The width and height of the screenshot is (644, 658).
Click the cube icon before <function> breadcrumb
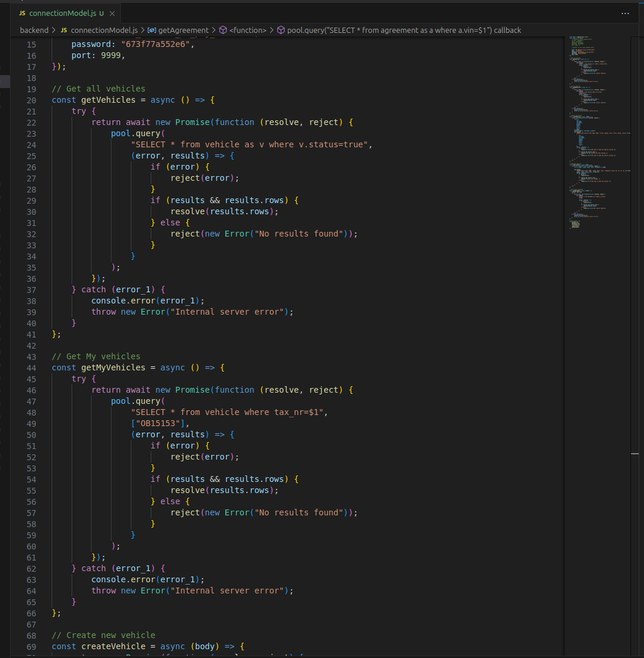(223, 30)
